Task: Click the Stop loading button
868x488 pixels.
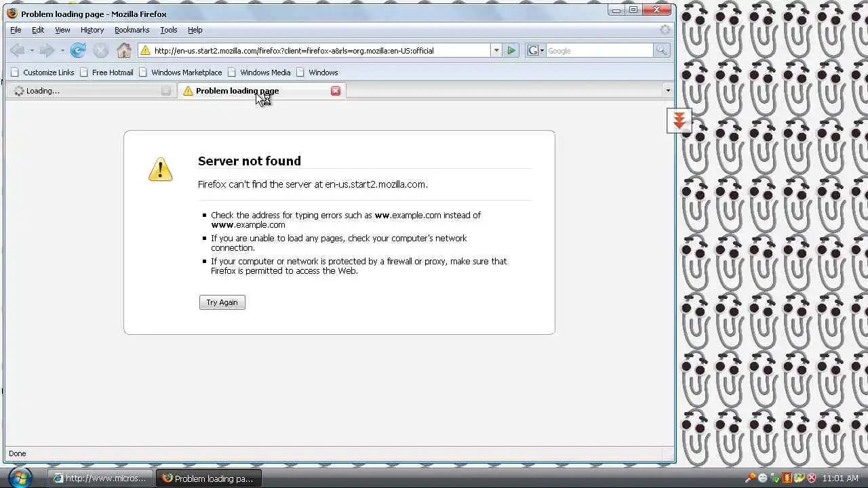Action: (100, 50)
